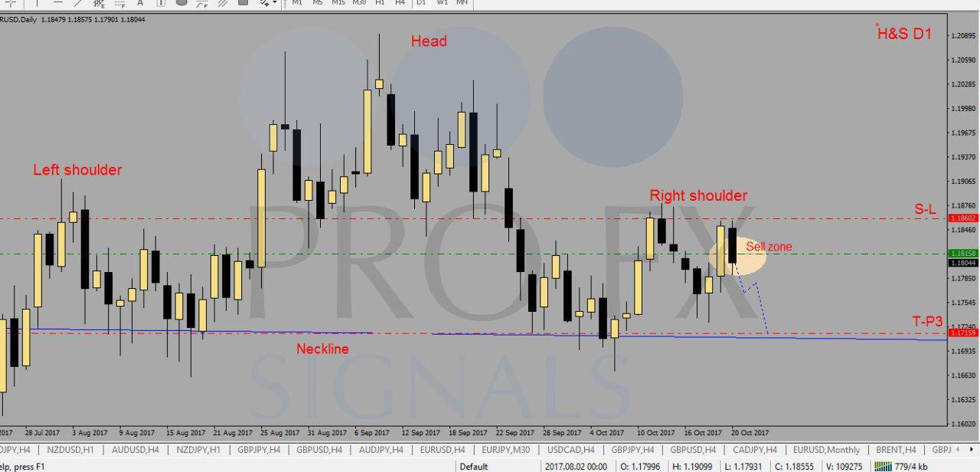The image size is (980, 472).
Task: Switch chart to M15 timeframe
Action: (x=338, y=3)
